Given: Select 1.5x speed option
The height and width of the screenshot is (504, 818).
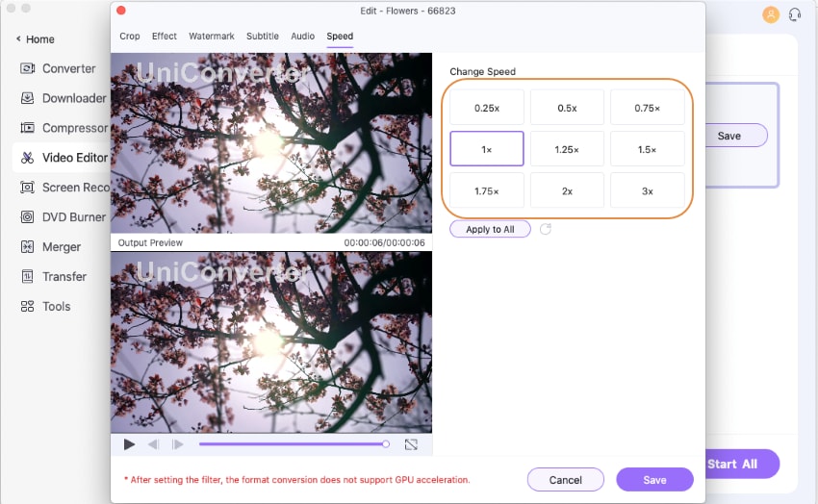Looking at the screenshot, I should [648, 149].
